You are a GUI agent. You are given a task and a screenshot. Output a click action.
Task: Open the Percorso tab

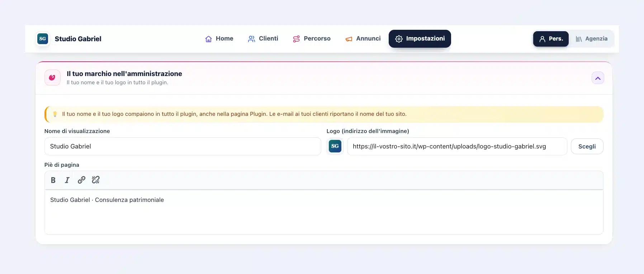tap(312, 39)
